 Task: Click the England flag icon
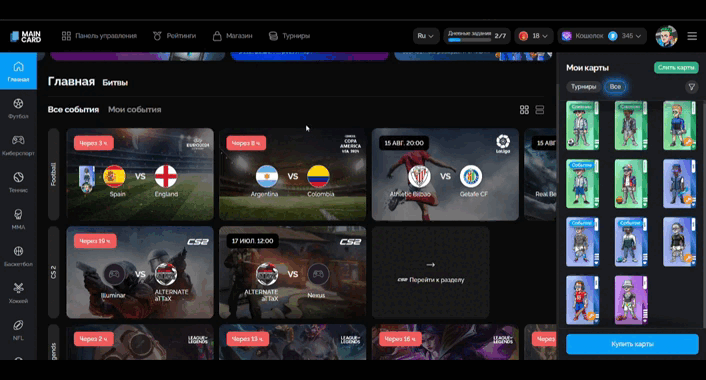pyautogui.click(x=166, y=176)
